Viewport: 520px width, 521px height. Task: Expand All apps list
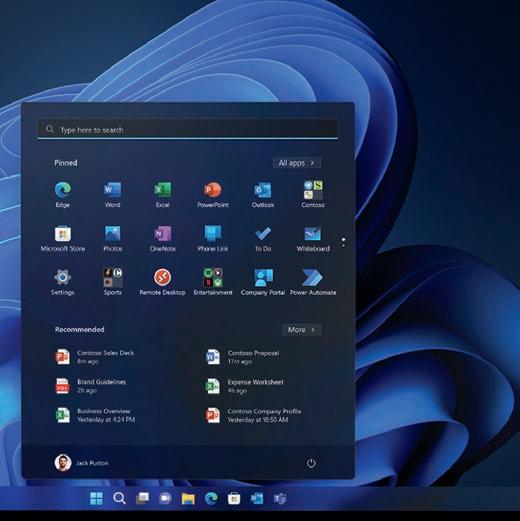pyautogui.click(x=297, y=163)
